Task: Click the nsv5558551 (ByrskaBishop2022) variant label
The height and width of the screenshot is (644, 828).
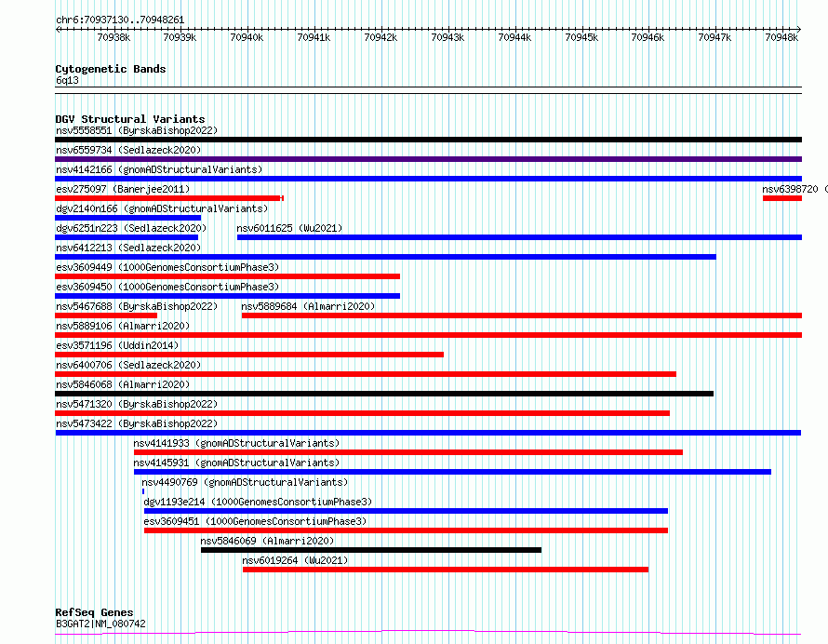Action: 137,130
